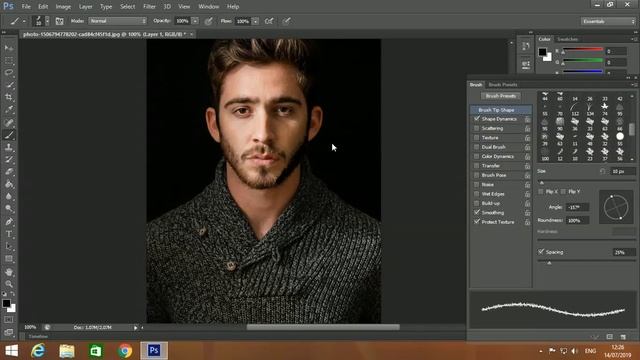Enable the Texture checkbox
Image resolution: width=640 pixels, height=360 pixels.
click(x=477, y=138)
